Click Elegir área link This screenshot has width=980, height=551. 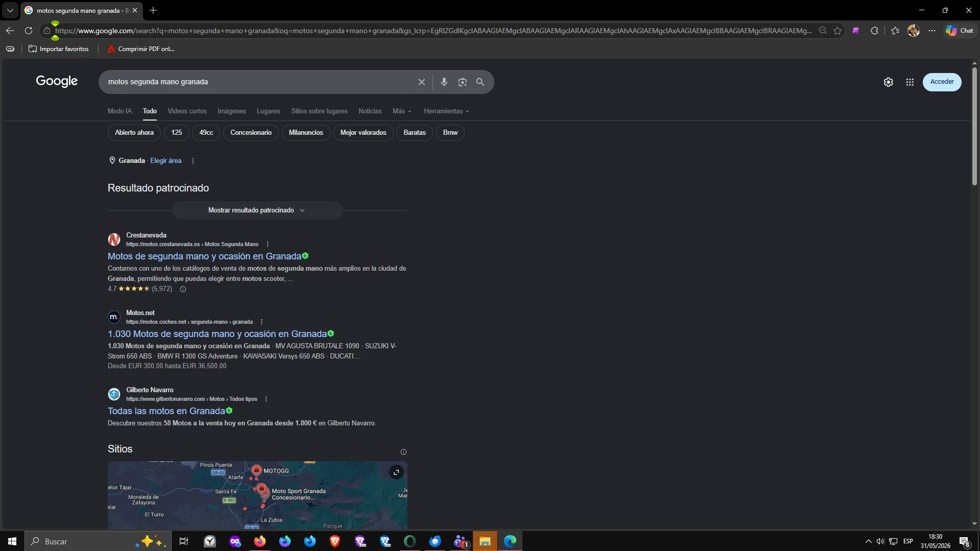(x=165, y=161)
